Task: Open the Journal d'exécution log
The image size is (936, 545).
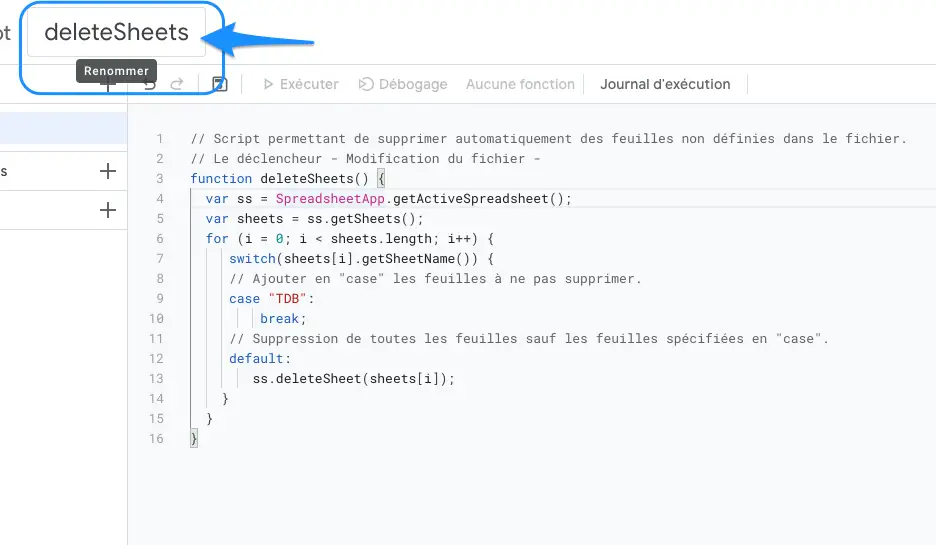Action: coord(665,84)
